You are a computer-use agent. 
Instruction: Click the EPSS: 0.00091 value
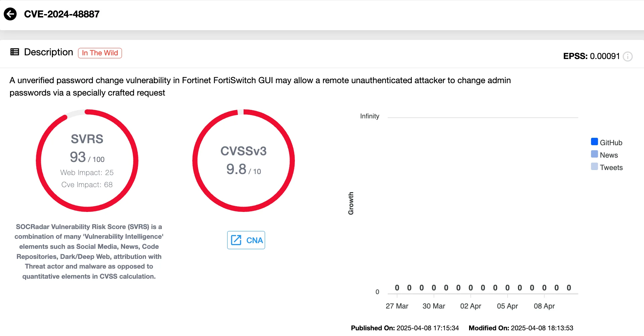[x=591, y=56]
